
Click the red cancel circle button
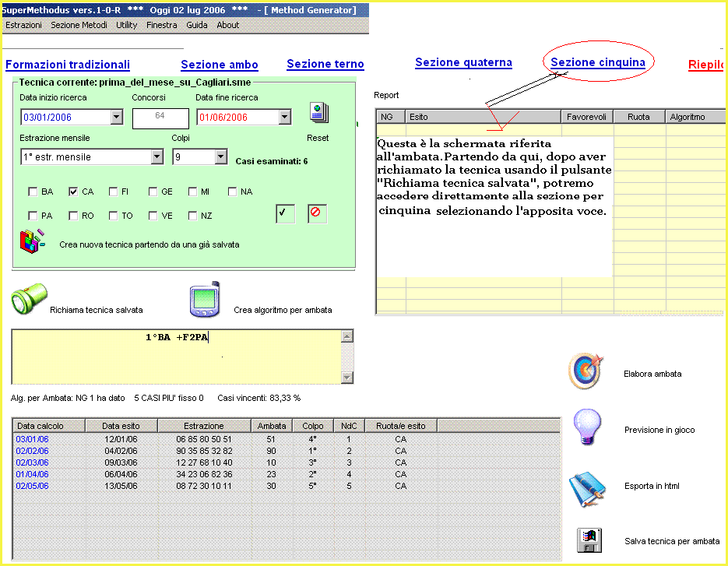point(317,213)
